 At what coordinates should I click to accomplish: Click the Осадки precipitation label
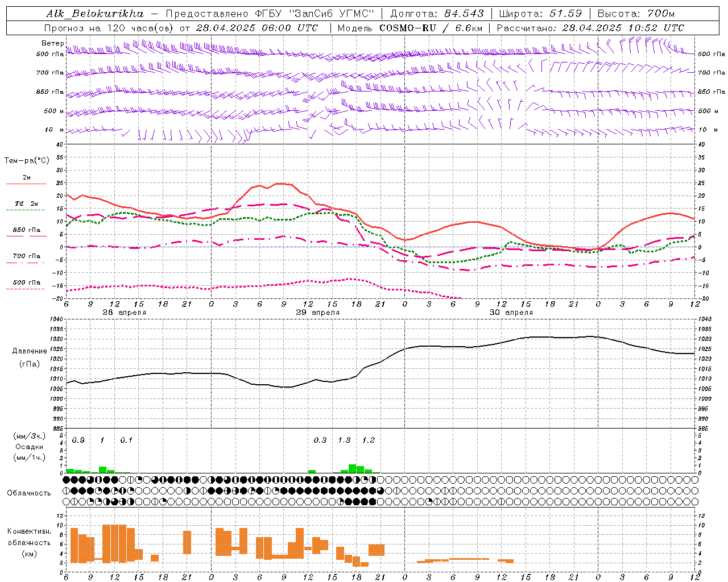[x=30, y=447]
